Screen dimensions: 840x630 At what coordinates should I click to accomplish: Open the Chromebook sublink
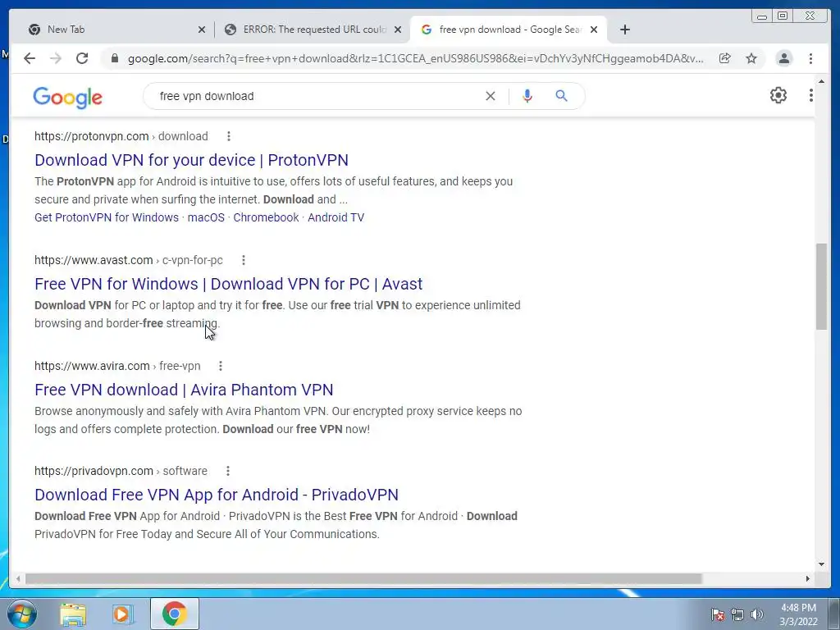coord(266,217)
